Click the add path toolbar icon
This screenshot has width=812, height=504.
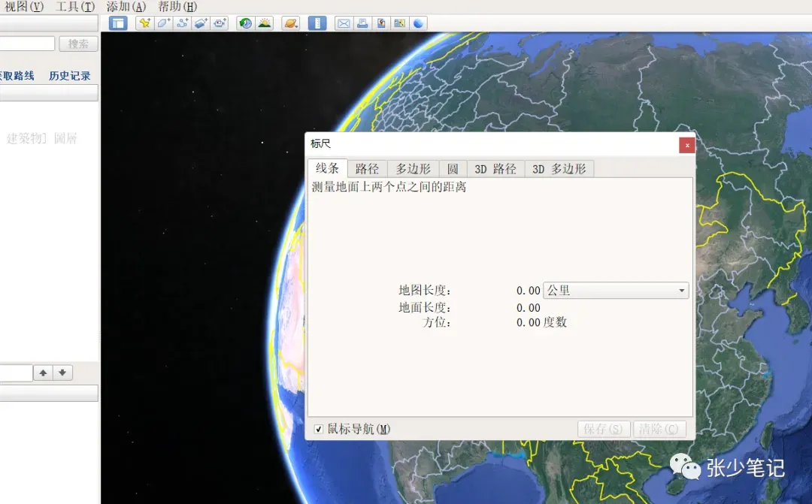(x=182, y=23)
